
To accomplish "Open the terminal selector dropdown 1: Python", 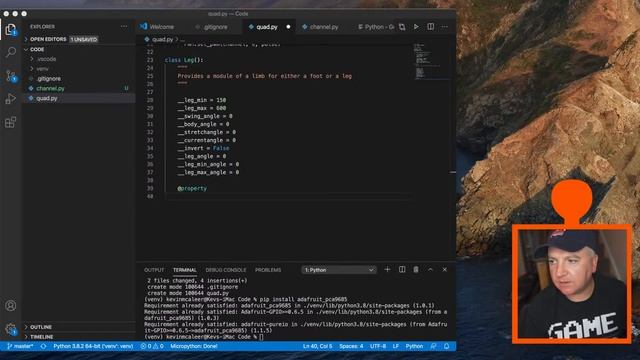I will click(x=338, y=270).
